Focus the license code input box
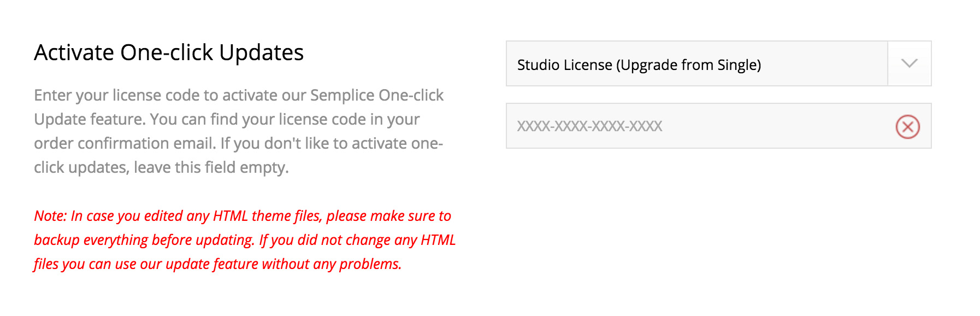 [x=765, y=126]
